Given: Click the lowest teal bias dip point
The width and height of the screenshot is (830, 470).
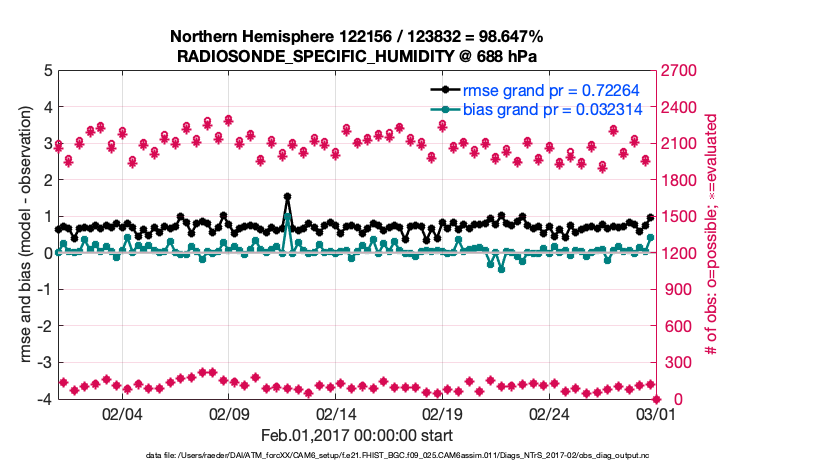Looking at the screenshot, I should [x=501, y=269].
